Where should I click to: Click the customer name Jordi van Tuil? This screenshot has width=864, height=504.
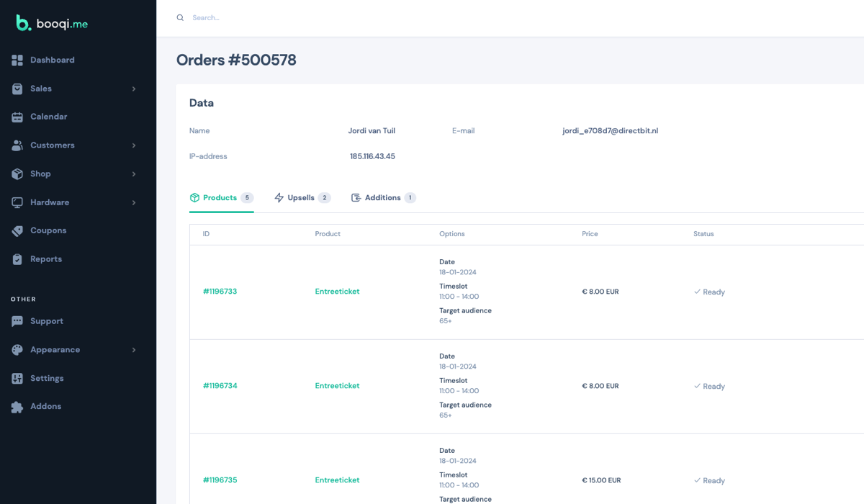tap(372, 131)
